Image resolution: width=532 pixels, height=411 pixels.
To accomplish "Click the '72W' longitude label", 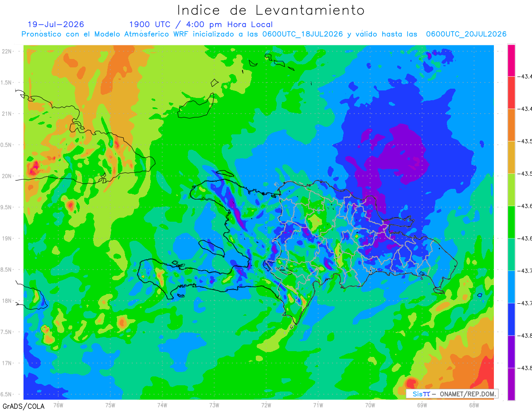I will [266, 404].
